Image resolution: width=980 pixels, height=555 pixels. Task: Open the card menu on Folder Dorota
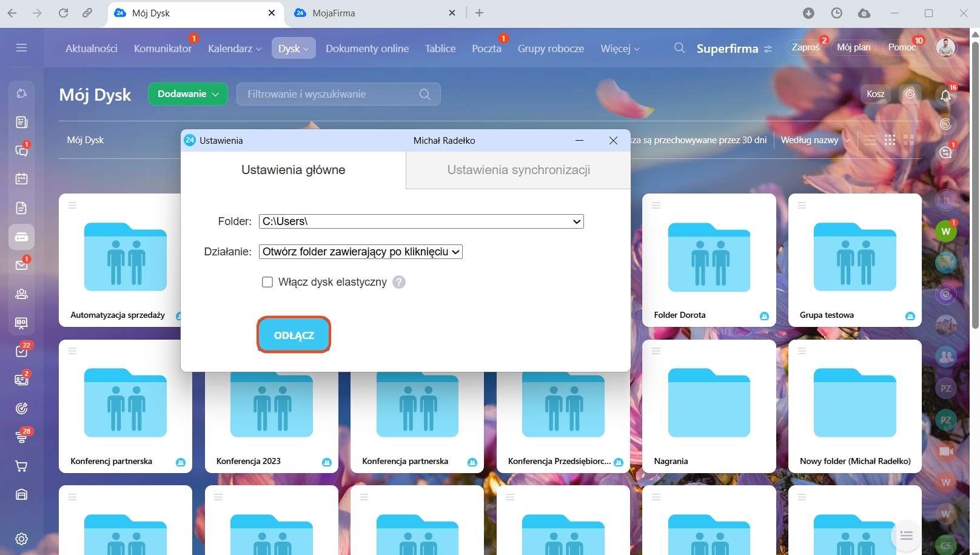pos(656,205)
